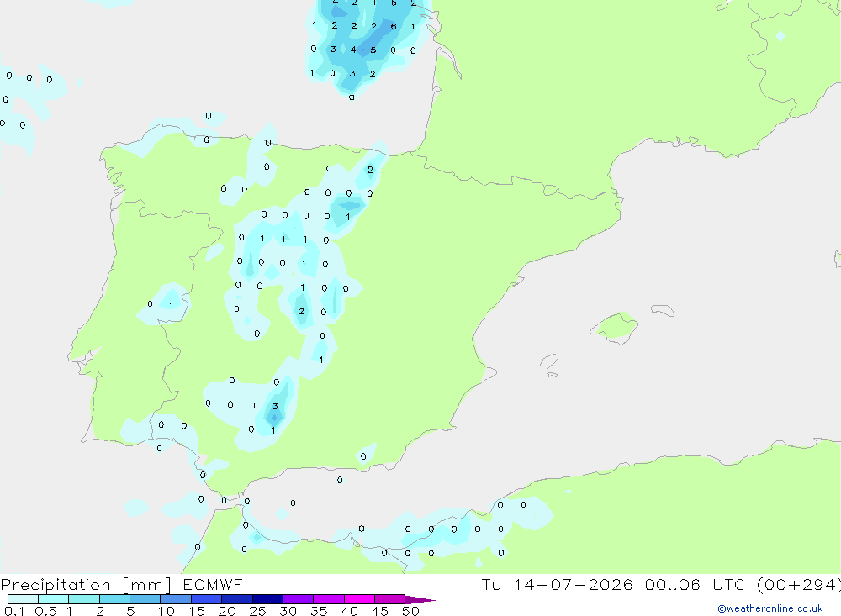Click the 0.5–1 mm legend swatch

point(53,599)
